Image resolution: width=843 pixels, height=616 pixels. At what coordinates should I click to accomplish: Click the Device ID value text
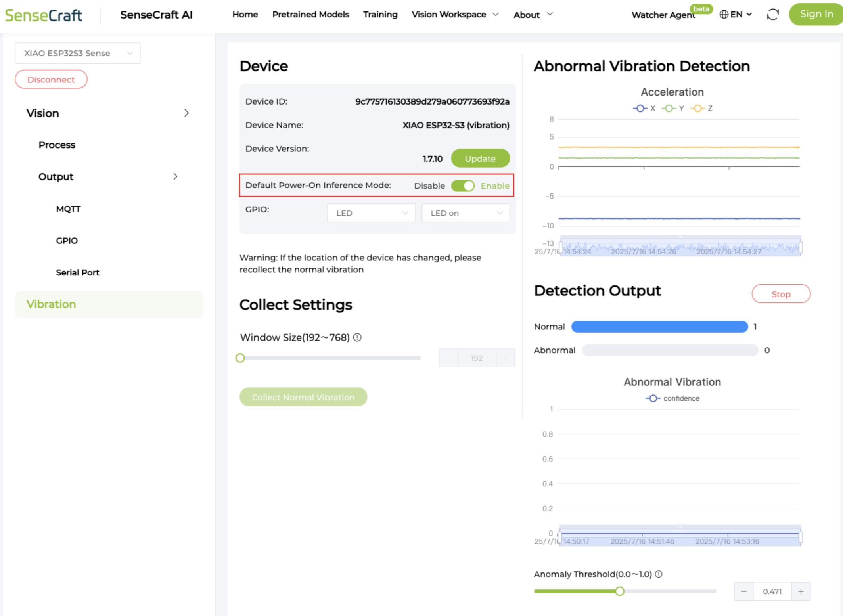click(432, 102)
